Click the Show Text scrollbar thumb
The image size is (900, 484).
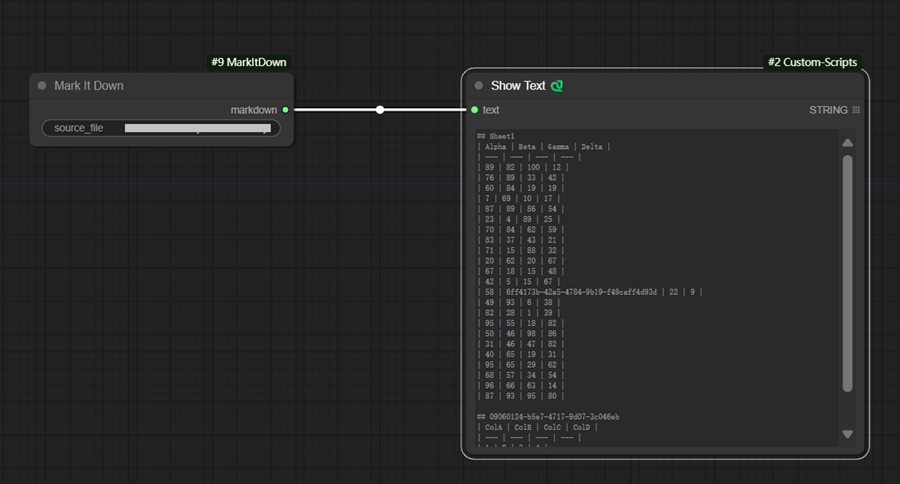(x=847, y=273)
